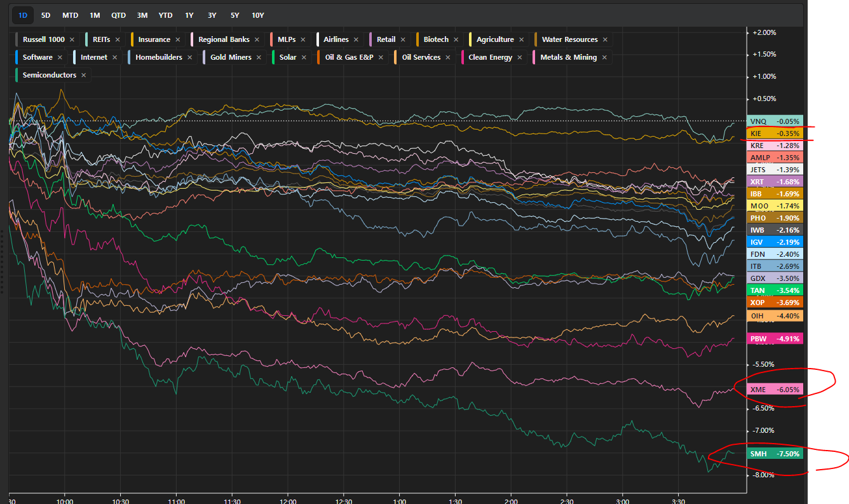The height and width of the screenshot is (504, 849).
Task: Remove Semiconductors from the chart
Action: [x=84, y=75]
